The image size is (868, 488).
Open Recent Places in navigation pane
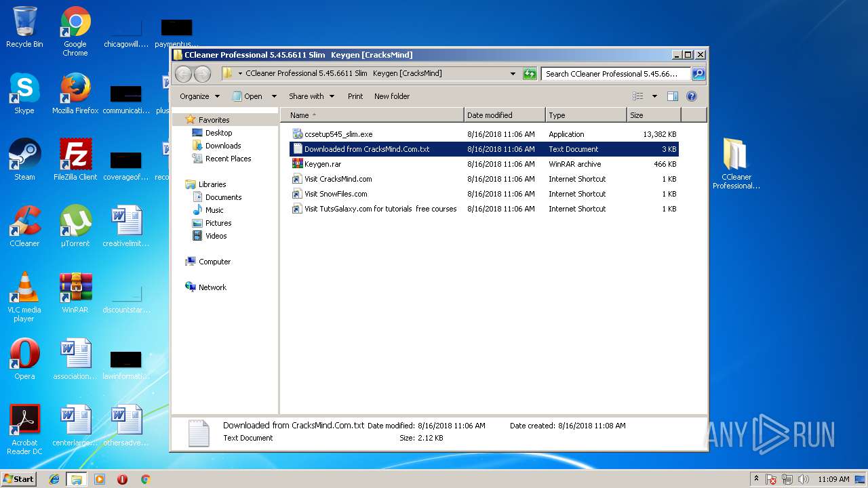(228, 159)
